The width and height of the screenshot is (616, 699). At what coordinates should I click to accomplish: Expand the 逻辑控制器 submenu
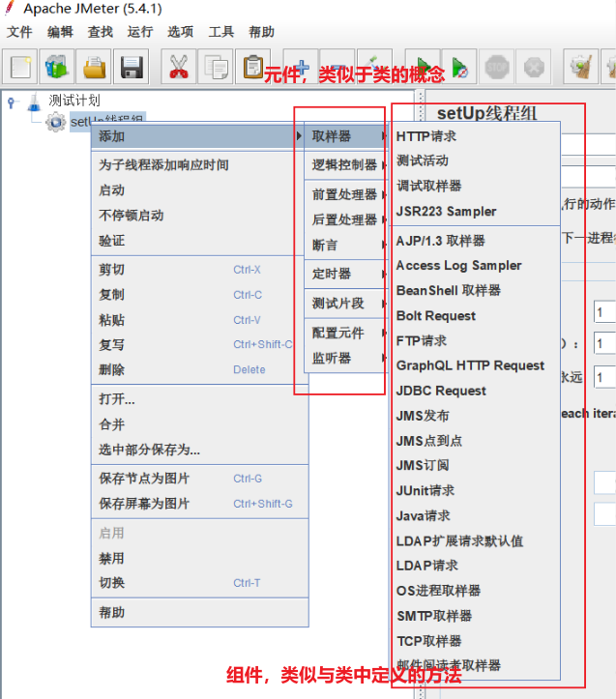345,165
